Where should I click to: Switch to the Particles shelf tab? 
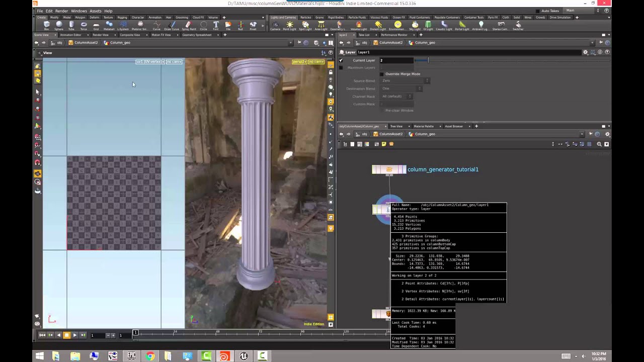[x=305, y=18]
